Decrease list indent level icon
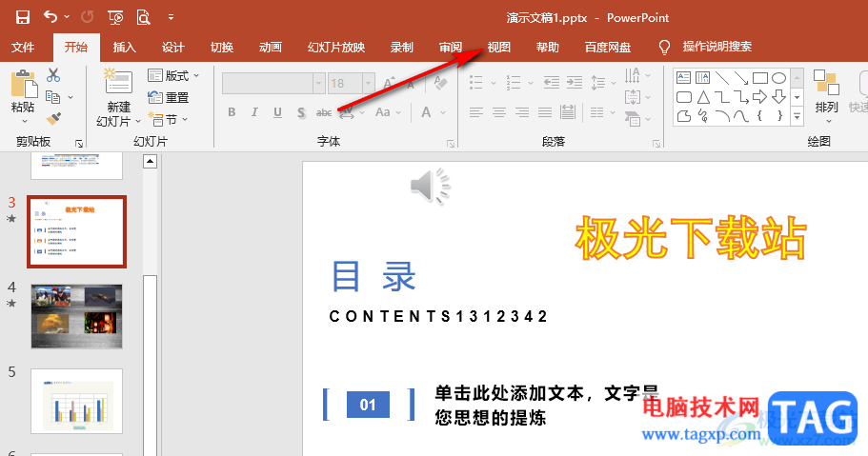This screenshot has height=456, width=868. tap(552, 83)
